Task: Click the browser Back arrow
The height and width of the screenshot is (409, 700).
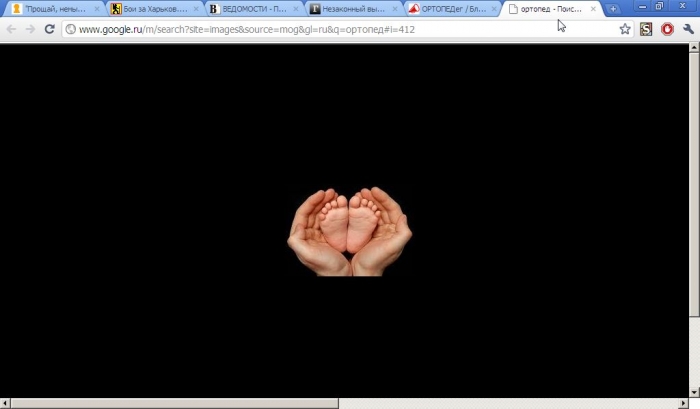Action: 11,29
